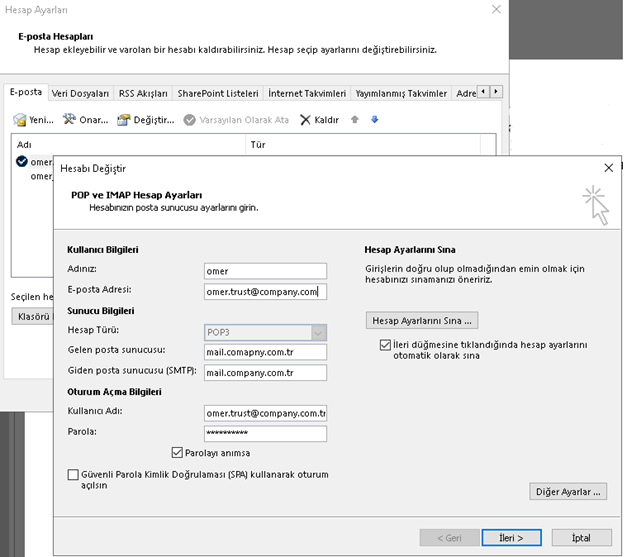627x557 pixels.
Task: Click the Onar... repair tools icon
Action: [69, 119]
